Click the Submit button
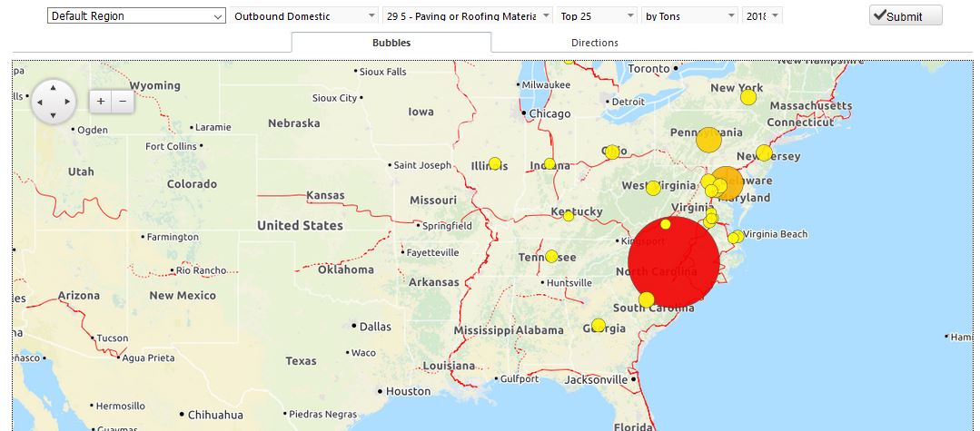Viewport: 980px width, 431px height. tap(905, 15)
